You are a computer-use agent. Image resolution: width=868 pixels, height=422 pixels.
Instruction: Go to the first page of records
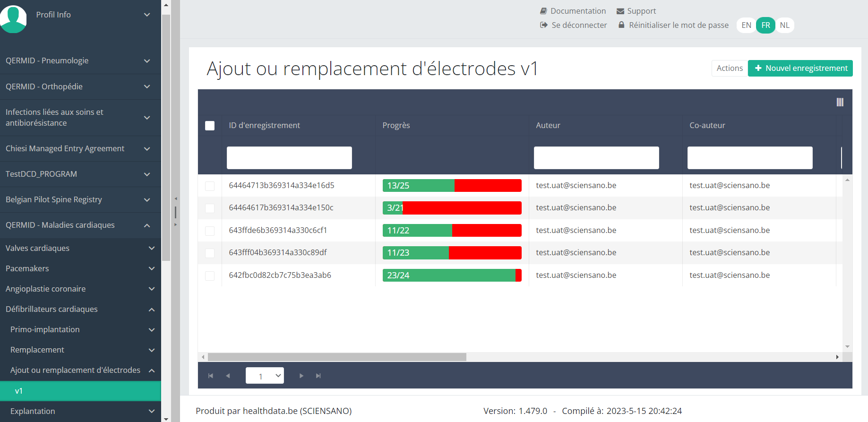[x=211, y=376]
